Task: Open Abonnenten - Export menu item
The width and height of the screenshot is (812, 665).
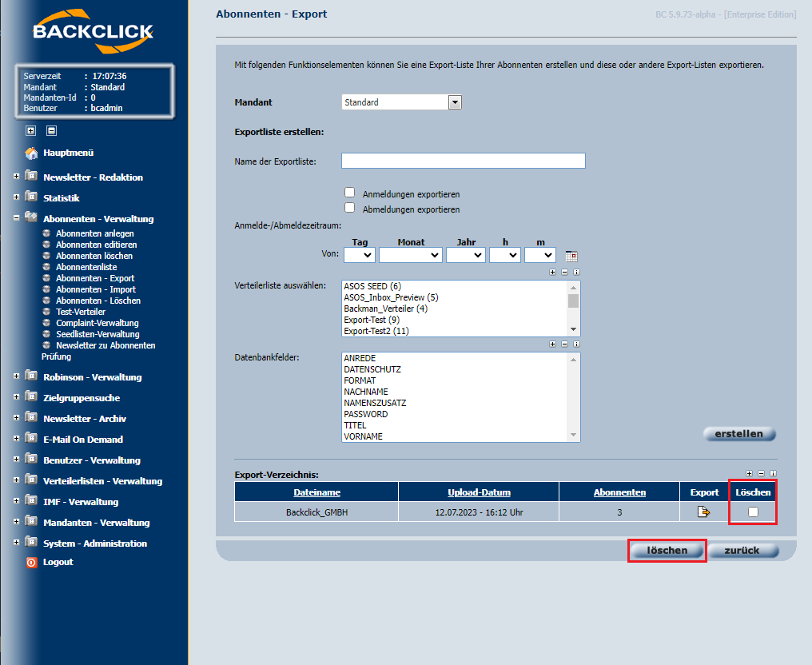Action: click(x=95, y=278)
